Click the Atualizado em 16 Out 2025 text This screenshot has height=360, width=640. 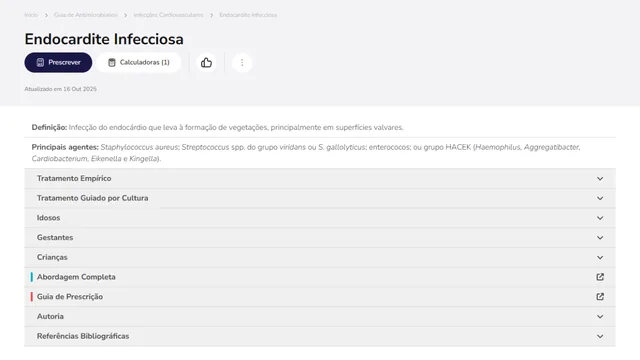60,89
